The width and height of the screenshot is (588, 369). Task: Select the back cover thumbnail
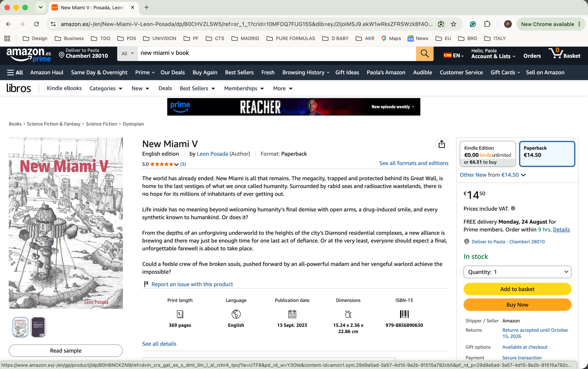pos(38,327)
